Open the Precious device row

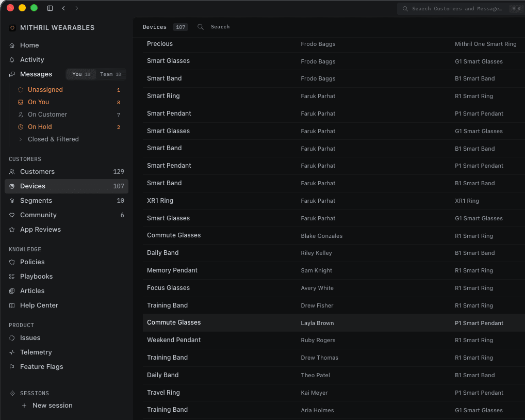click(x=334, y=44)
